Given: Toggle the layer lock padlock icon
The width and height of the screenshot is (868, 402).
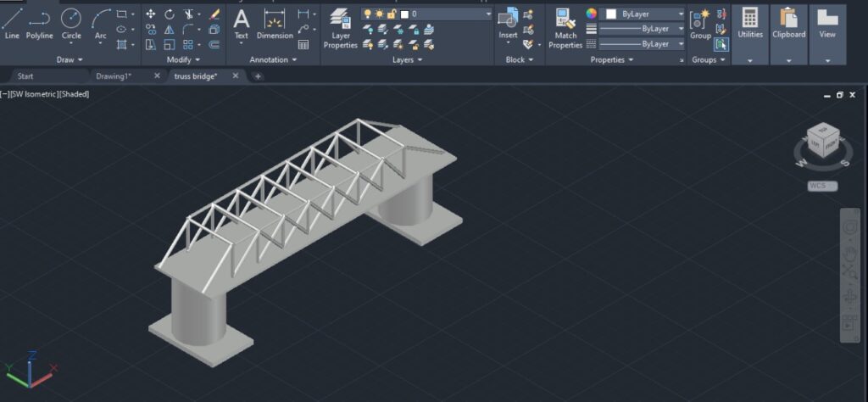Looking at the screenshot, I should (x=392, y=14).
